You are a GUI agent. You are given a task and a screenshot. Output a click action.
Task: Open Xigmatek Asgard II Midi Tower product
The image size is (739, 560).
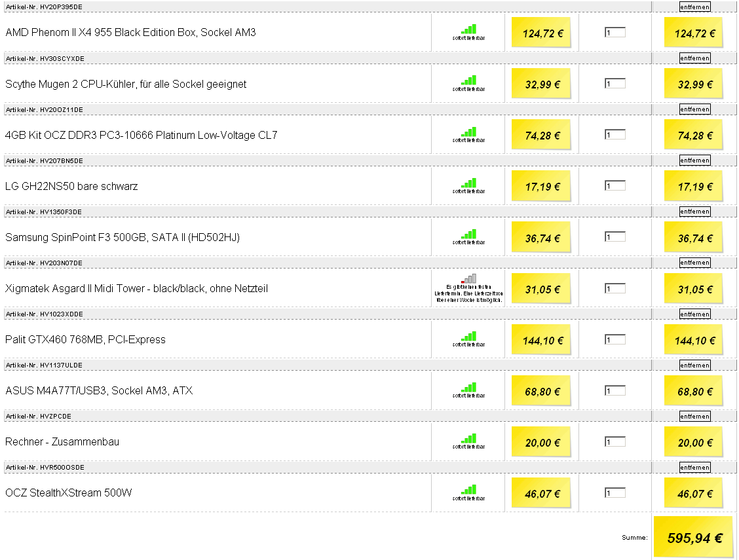coord(137,289)
